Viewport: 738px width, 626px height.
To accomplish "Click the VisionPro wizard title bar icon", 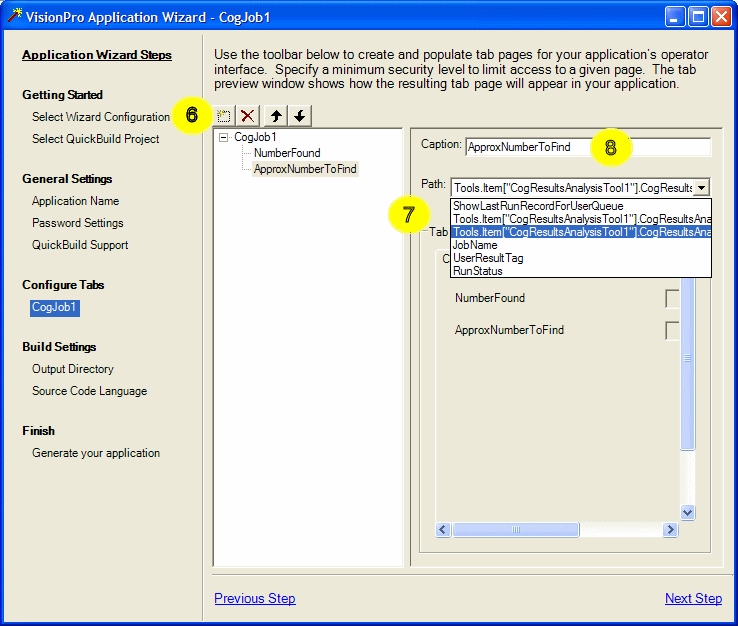I will click(13, 16).
